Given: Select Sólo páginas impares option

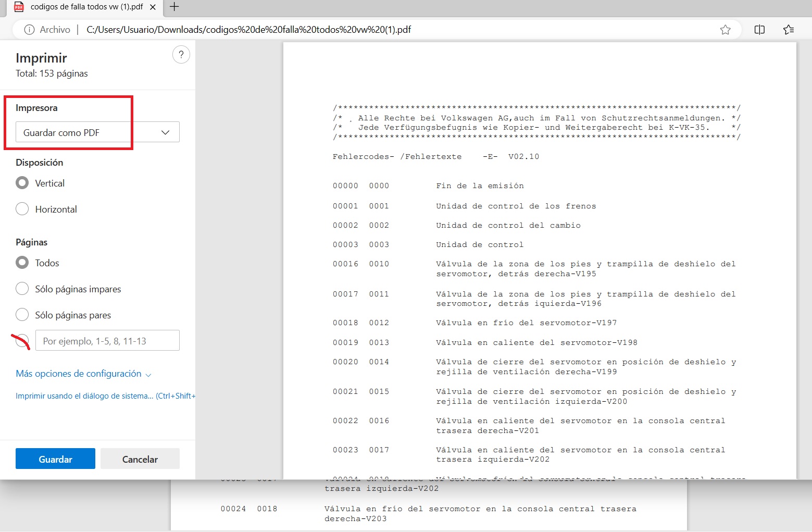Looking at the screenshot, I should pos(22,289).
